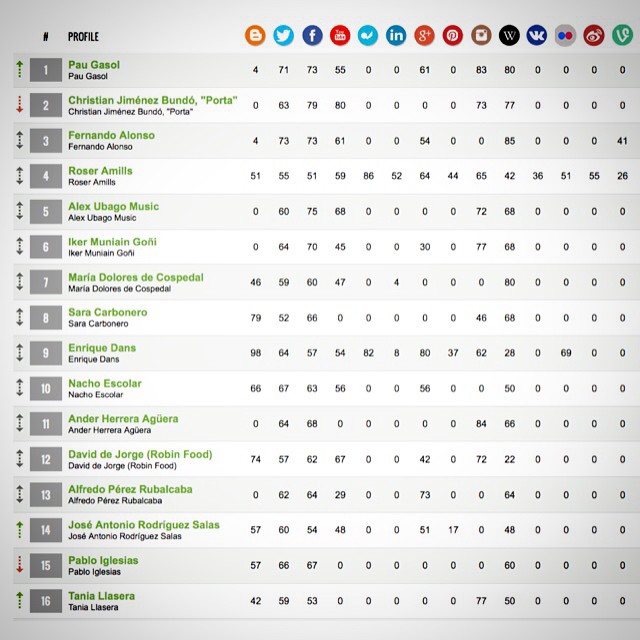Select the LinkedIn column icon
The image size is (640, 640).
point(396,36)
